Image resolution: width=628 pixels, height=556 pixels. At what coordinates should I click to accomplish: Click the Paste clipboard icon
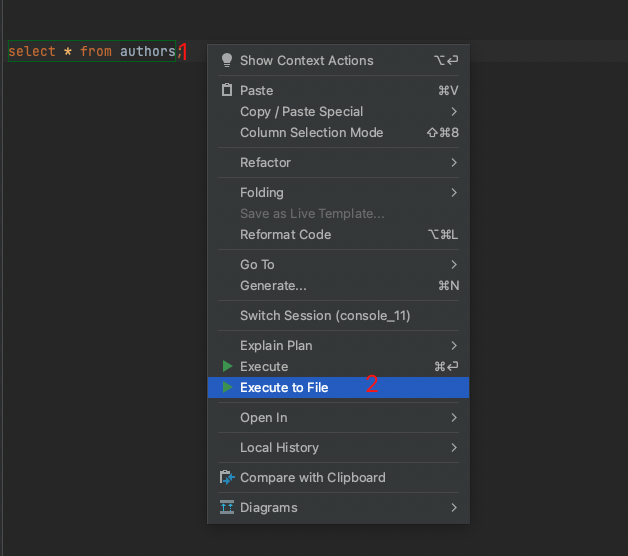(227, 90)
